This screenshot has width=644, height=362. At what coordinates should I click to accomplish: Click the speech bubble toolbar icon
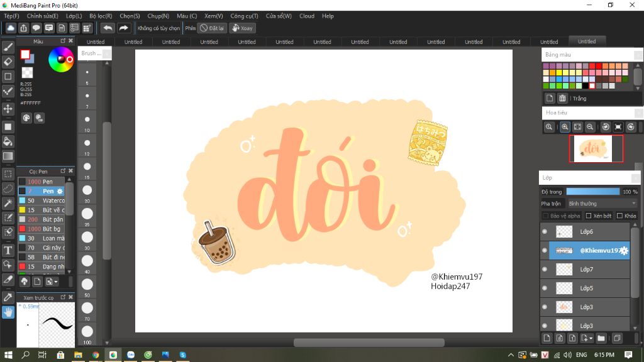(x=36, y=28)
